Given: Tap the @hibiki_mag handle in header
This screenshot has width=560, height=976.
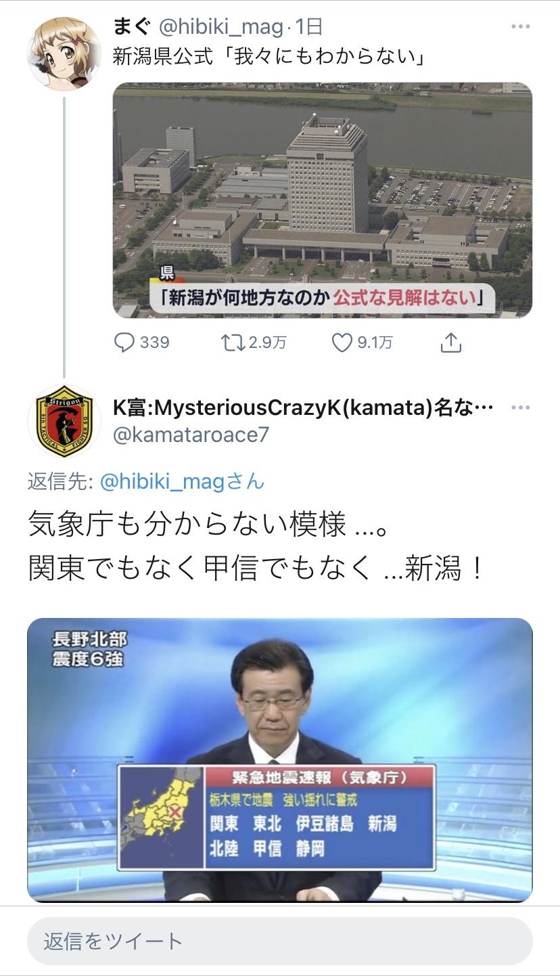Looking at the screenshot, I should (x=221, y=27).
